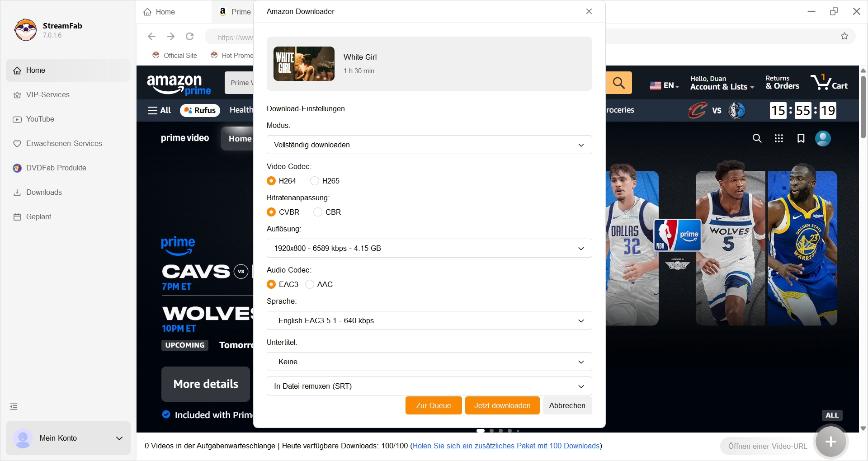Viewport: 868px width, 461px height.
Task: Choose AAC as audio codec
Action: (x=309, y=284)
